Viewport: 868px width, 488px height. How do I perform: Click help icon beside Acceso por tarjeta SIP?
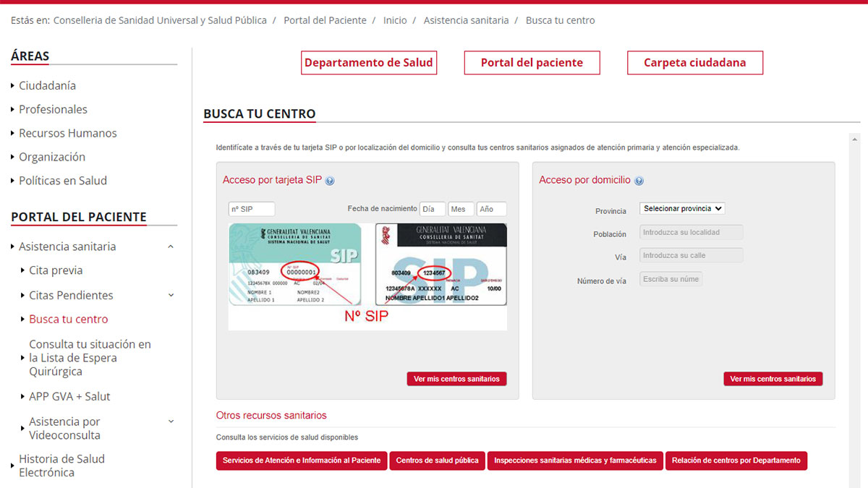(x=330, y=181)
